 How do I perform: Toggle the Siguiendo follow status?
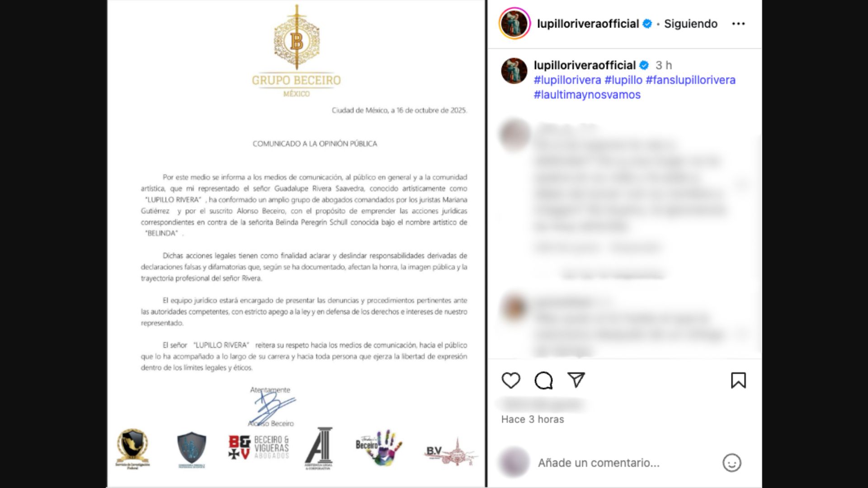pyautogui.click(x=690, y=23)
